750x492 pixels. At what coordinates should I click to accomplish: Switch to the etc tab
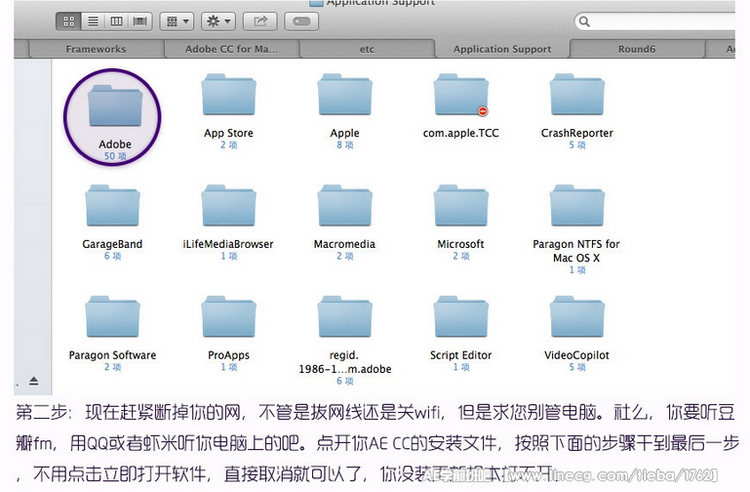click(x=367, y=49)
